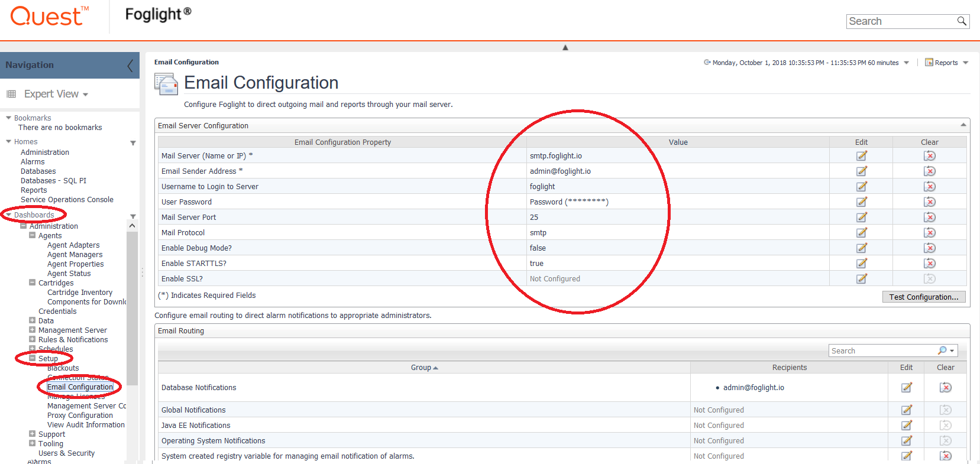Screen dimensions: 980x464
Task: Click the top search magnifier icon
Action: pos(962,21)
